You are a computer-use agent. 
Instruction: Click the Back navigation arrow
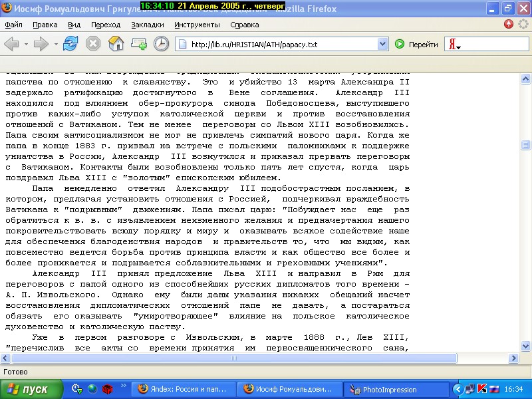tap(11, 45)
